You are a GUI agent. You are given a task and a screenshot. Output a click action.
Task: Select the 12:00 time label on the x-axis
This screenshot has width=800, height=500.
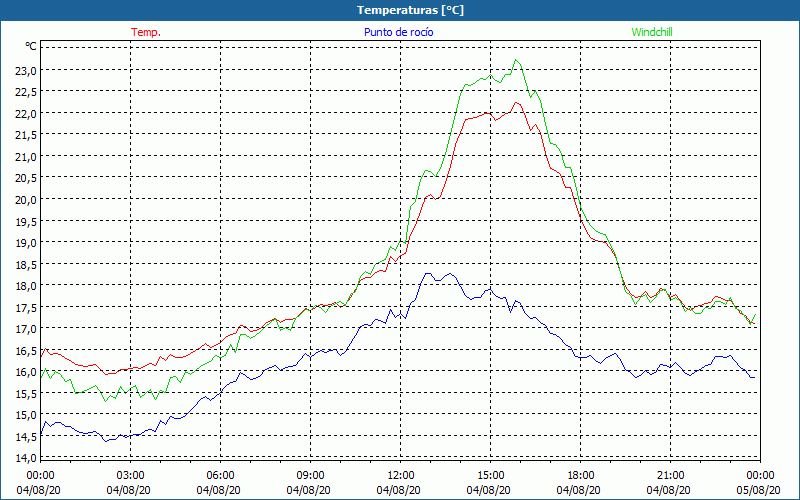[400, 475]
